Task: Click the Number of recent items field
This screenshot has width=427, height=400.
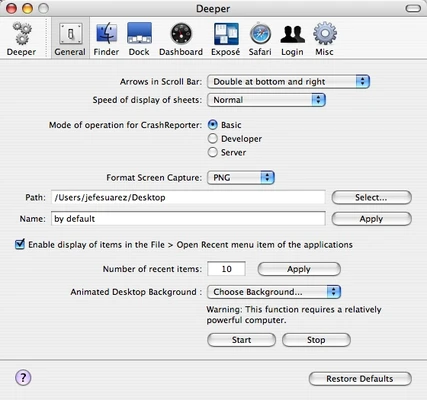Action: [226, 269]
